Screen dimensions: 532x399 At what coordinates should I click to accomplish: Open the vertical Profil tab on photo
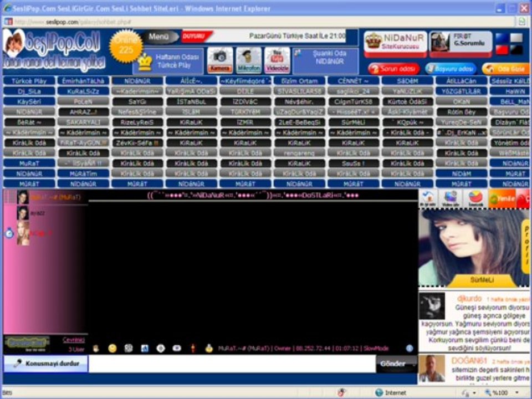tap(525, 246)
